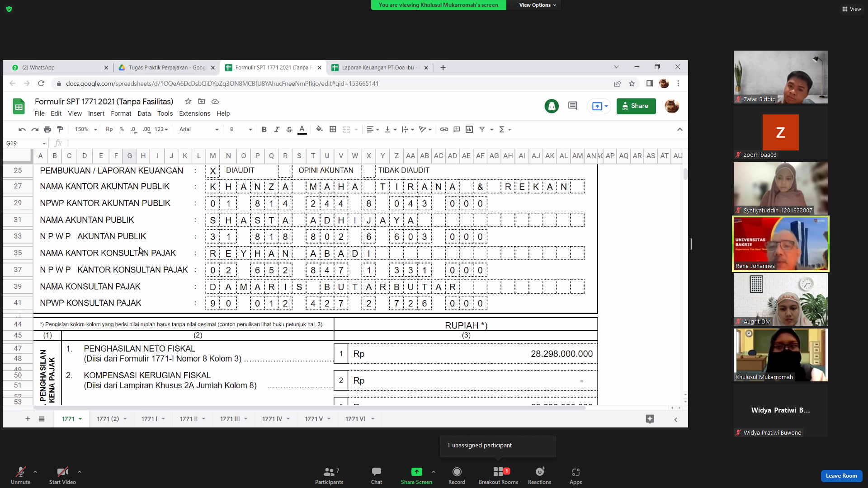Open the fill color picker

coord(320,130)
